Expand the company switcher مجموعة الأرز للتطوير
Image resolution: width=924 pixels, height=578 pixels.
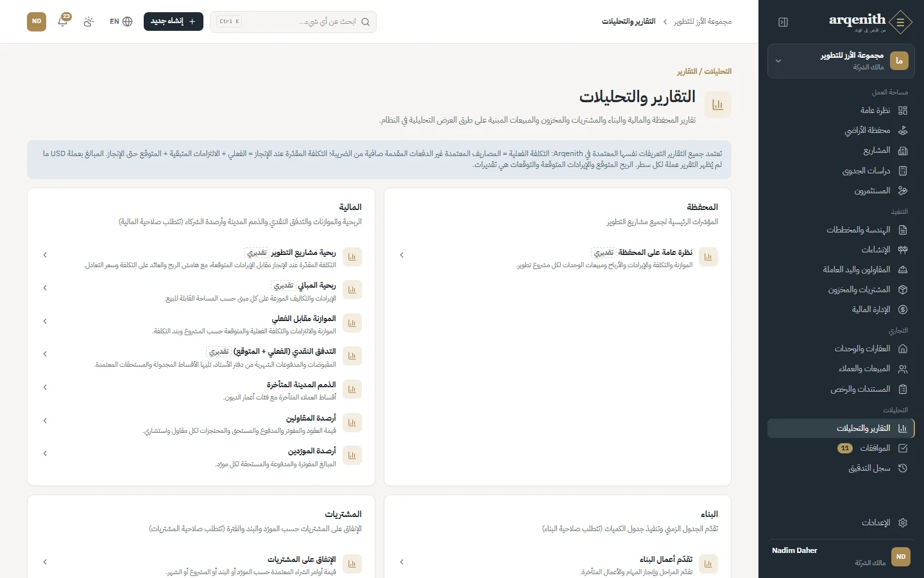[x=841, y=61]
